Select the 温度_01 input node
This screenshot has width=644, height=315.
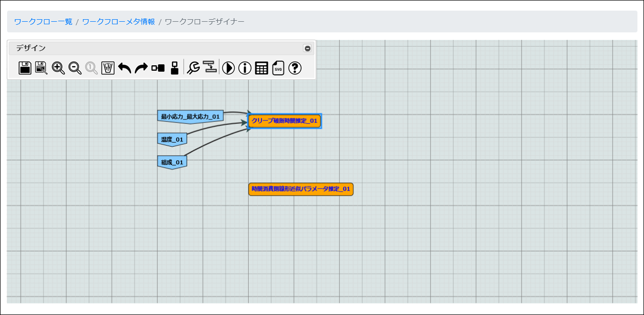pyautogui.click(x=172, y=140)
